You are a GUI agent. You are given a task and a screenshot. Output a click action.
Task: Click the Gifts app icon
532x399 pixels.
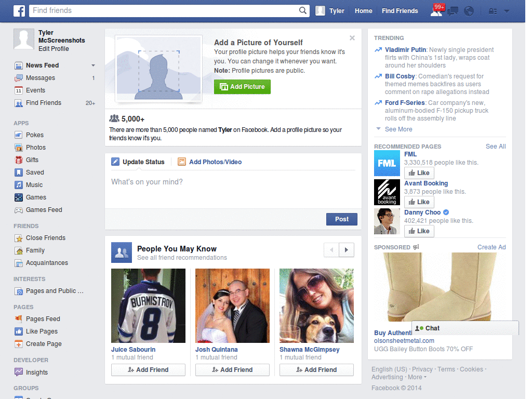(19, 160)
